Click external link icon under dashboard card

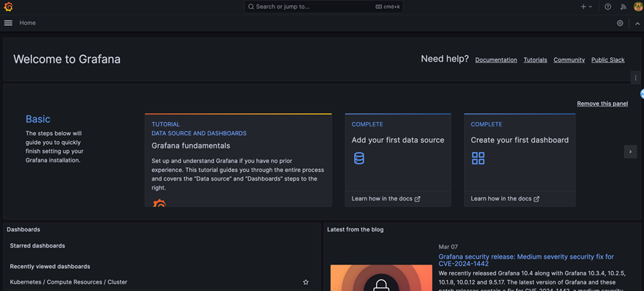pyautogui.click(x=537, y=199)
